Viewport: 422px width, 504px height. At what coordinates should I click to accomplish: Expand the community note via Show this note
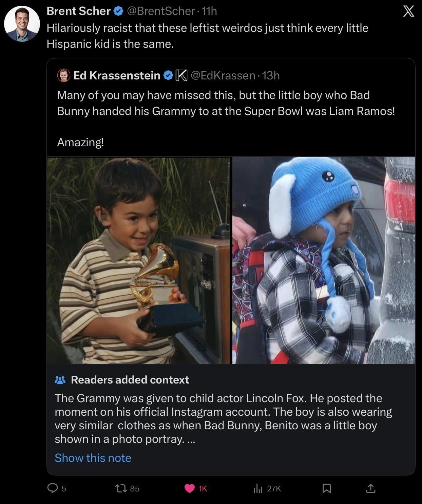[93, 458]
